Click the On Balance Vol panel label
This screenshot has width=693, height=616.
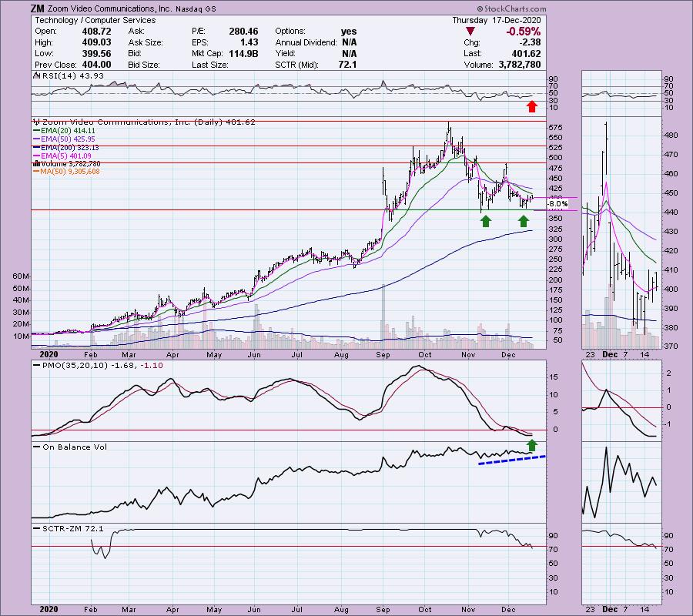click(75, 447)
